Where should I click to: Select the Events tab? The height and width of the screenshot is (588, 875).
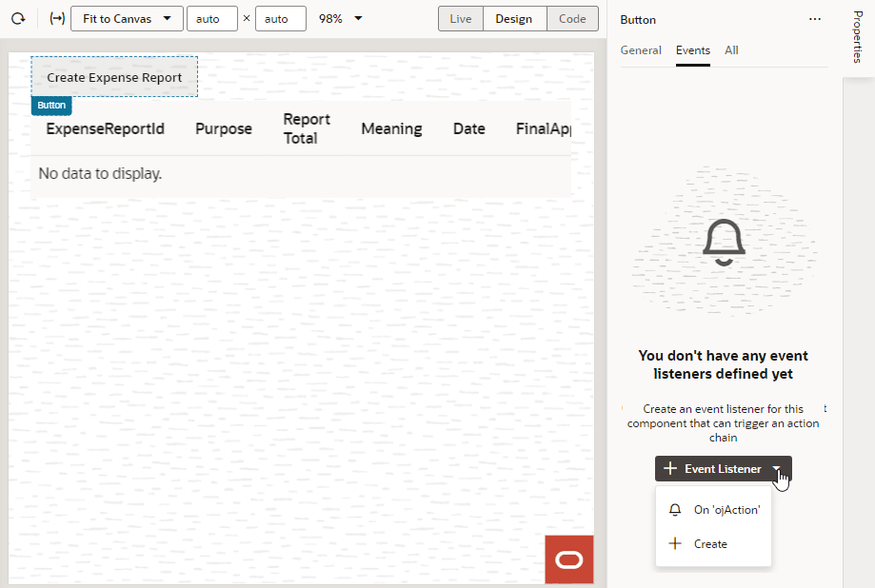692,50
